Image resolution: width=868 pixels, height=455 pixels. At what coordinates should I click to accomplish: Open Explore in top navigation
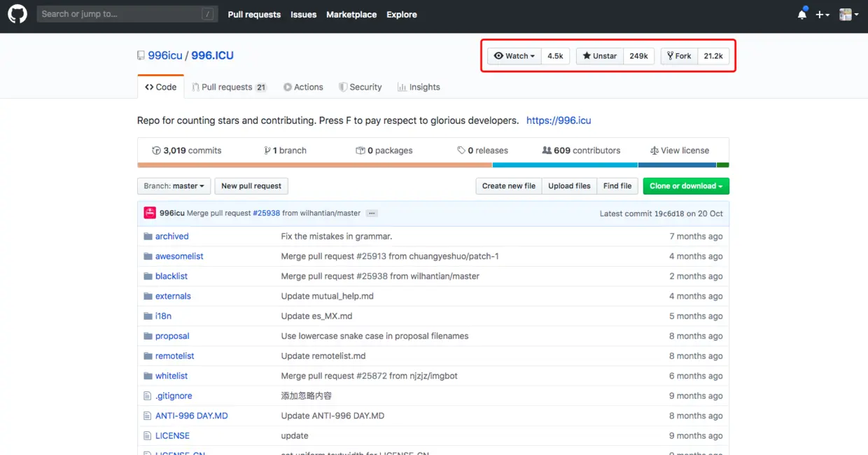402,14
